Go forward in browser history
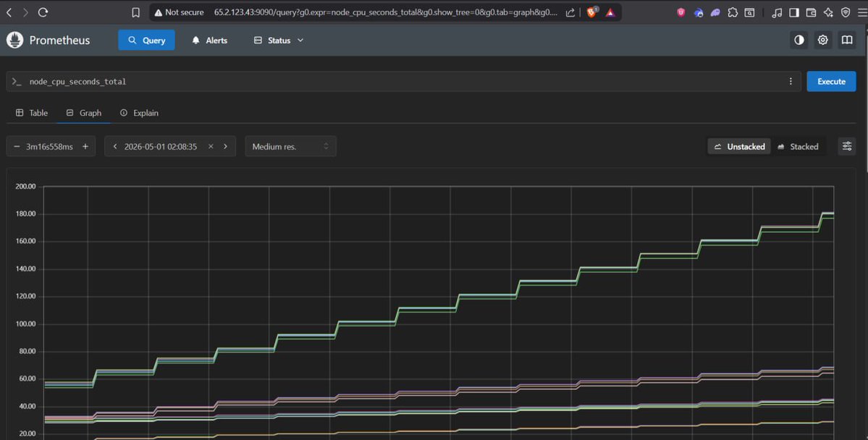Screen dimensions: 868x440 (x=25, y=12)
